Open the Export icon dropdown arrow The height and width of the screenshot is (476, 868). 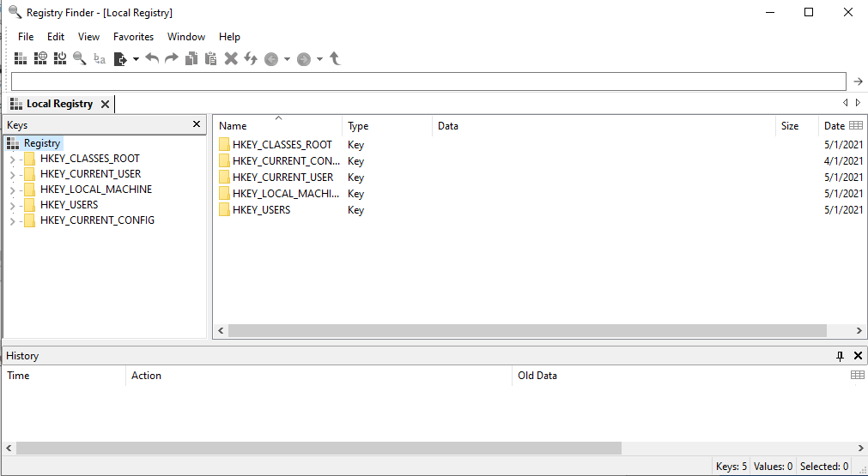point(136,59)
